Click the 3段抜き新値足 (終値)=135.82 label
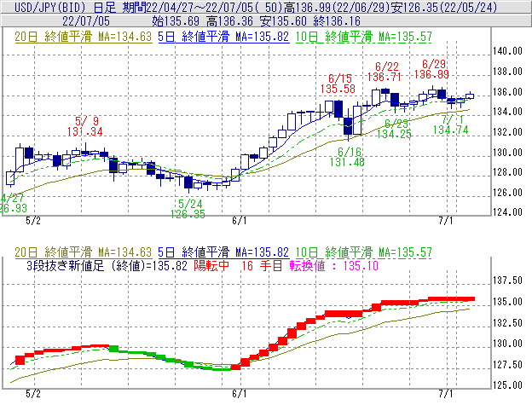The width and height of the screenshot is (532, 405). [x=107, y=265]
